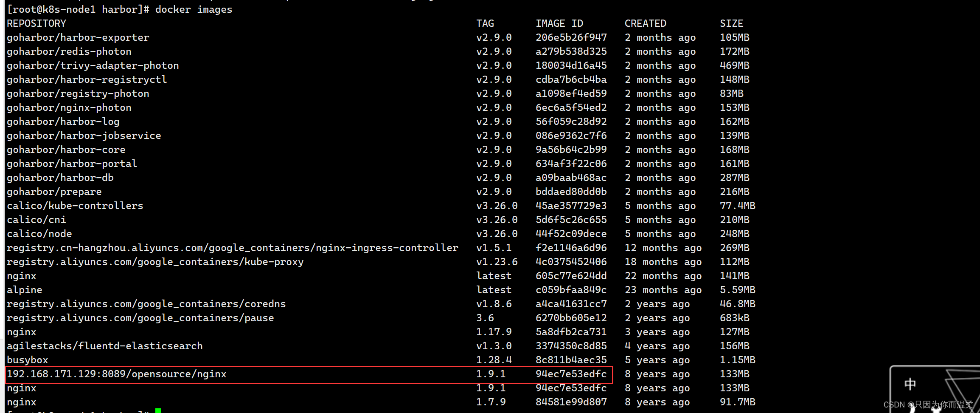Click image ID c059bfaa849c

pos(571,290)
